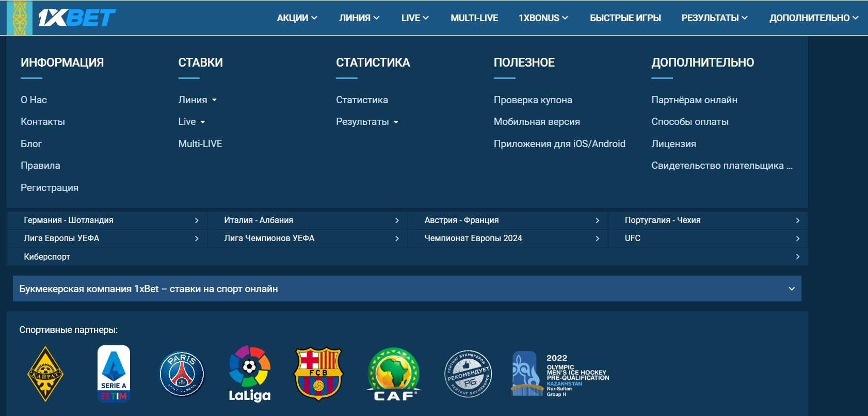Open БЫСТРЫЕ ИГРЫ in top navigation
The width and height of the screenshot is (868, 416).
[625, 18]
